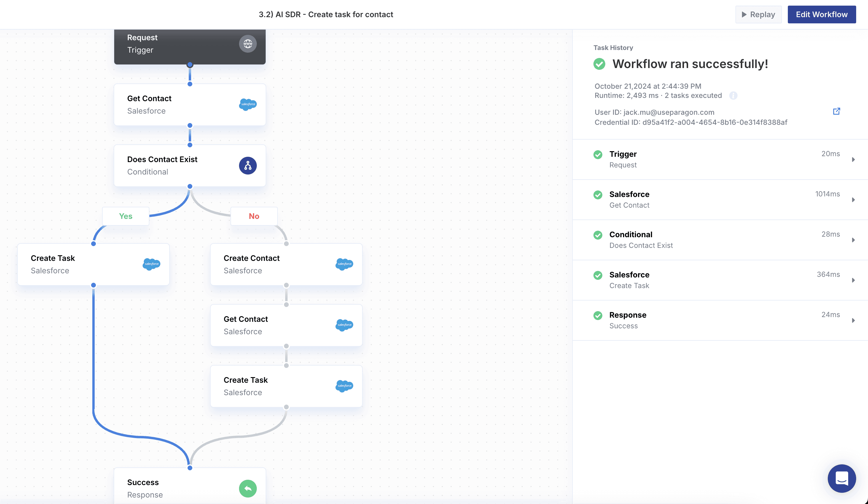Click Salesforce icon on Yes-branch Create Task
The image size is (868, 504).
click(x=151, y=264)
